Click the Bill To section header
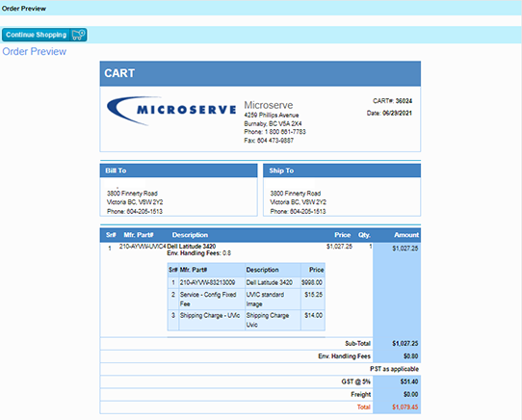The height and width of the screenshot is (420, 522). [x=179, y=171]
